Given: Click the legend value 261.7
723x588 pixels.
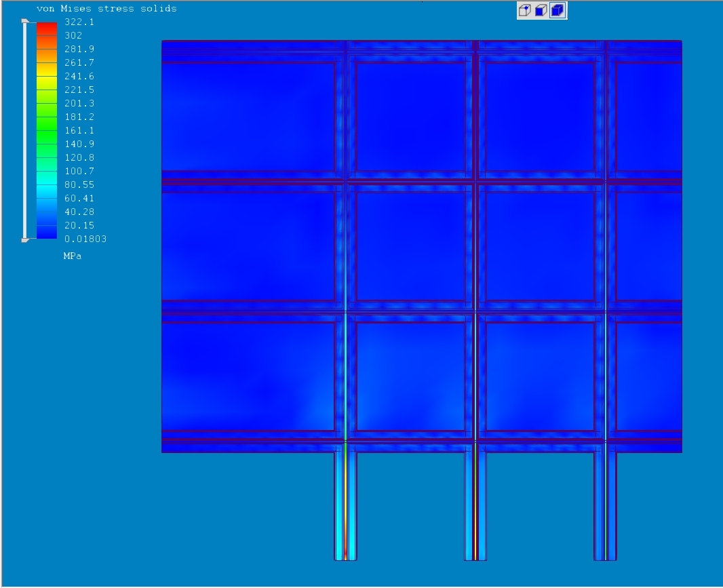Looking at the screenshot, I should click(x=79, y=62).
